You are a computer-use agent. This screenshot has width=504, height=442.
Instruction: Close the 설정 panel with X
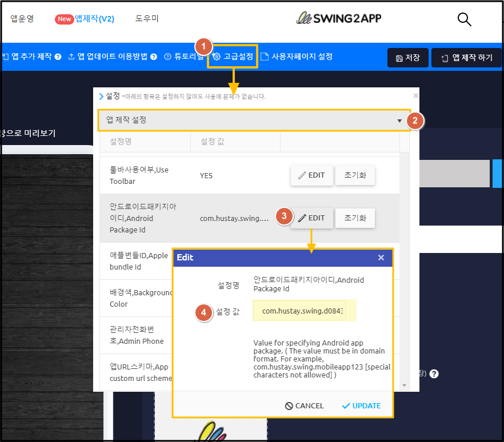415,96
